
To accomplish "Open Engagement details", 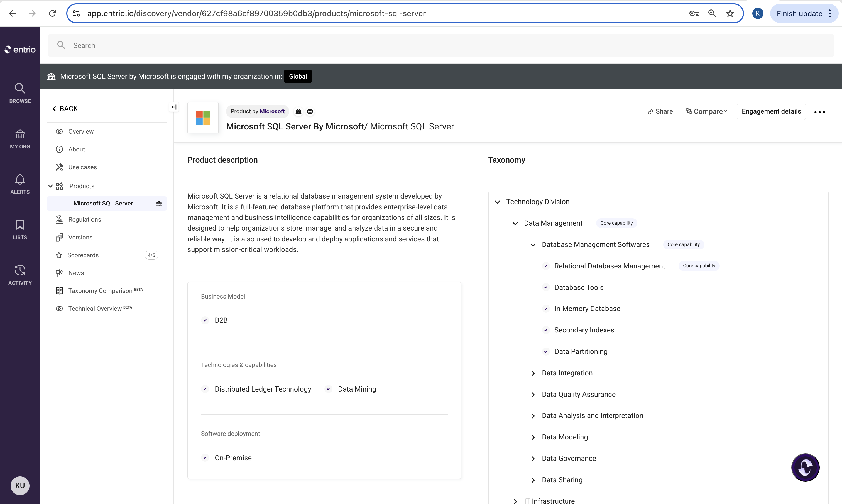I will click(x=771, y=111).
